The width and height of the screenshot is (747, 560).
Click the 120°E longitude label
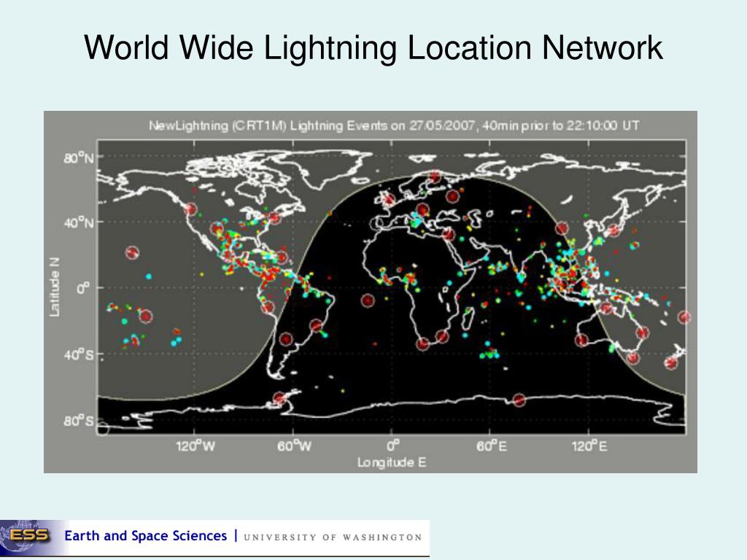click(589, 446)
